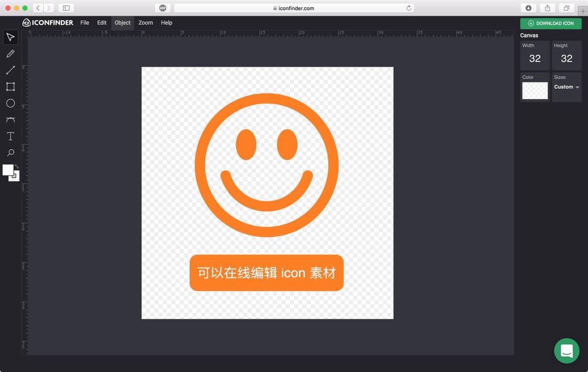Select the arrow selection tool
Screen dimensions: 588x372
(x=10, y=37)
